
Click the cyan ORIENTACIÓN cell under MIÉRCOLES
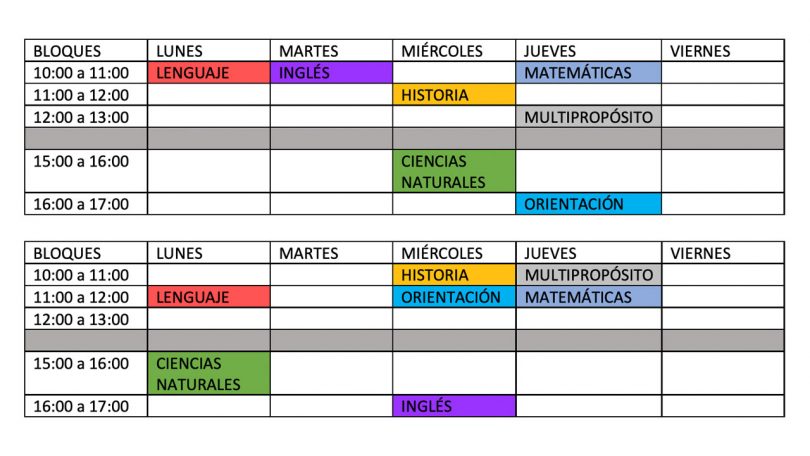pyautogui.click(x=454, y=297)
